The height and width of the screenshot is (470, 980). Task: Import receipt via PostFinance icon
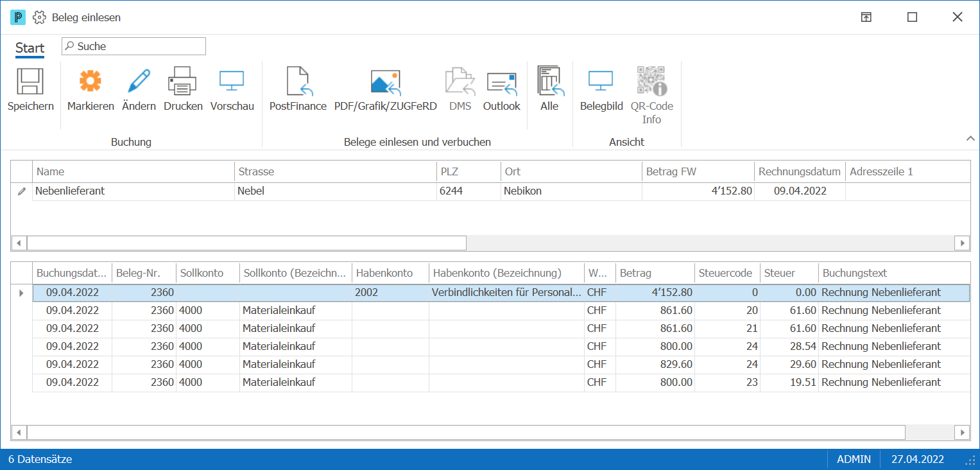[x=298, y=82]
